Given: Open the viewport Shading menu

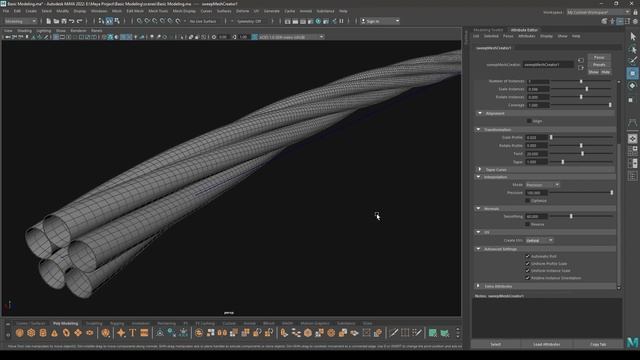Looking at the screenshot, I should coord(24,31).
